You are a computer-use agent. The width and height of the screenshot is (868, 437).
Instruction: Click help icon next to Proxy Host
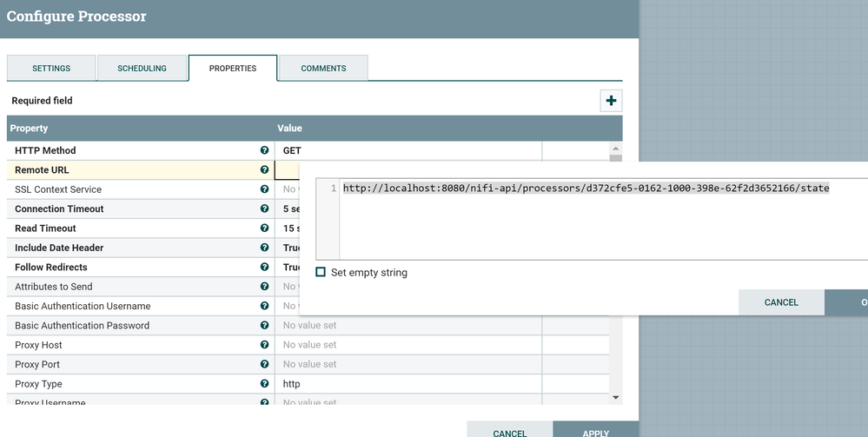[x=264, y=345]
